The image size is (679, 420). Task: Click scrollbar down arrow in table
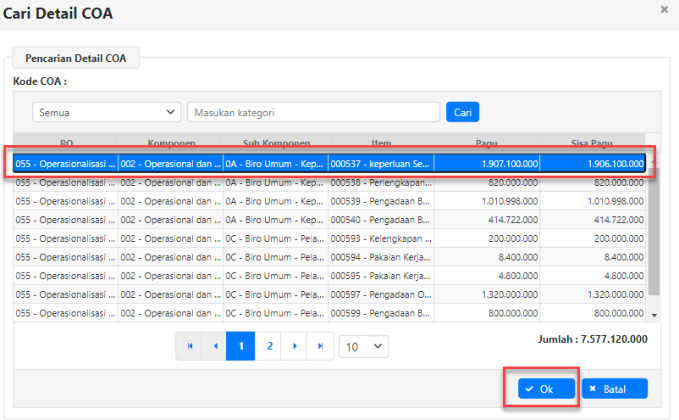pyautogui.click(x=655, y=315)
